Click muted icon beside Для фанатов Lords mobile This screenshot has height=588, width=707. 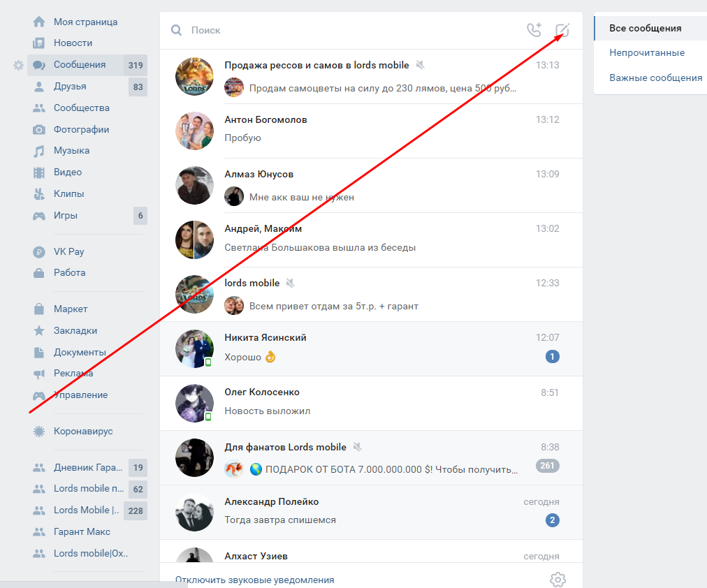[x=357, y=447]
